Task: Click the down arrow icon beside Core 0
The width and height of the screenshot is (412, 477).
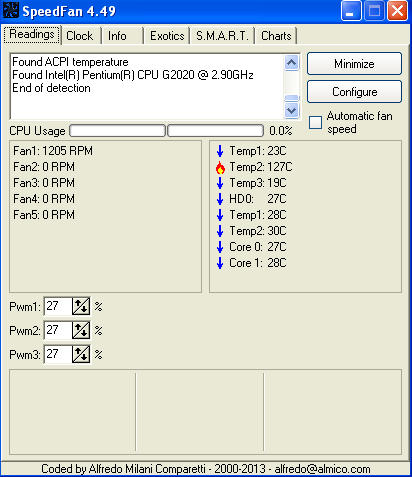Action: coord(220,247)
